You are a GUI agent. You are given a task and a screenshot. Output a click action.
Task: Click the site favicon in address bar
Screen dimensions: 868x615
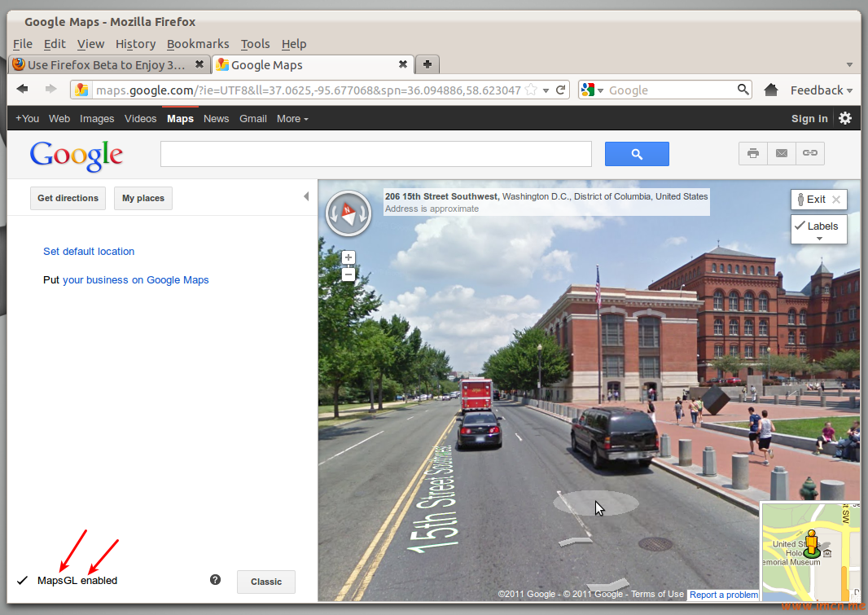pos(81,90)
